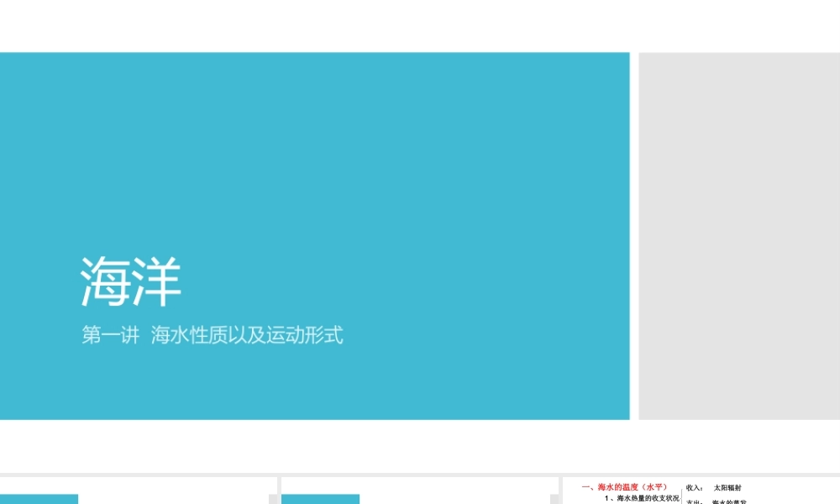840x504 pixels.
Task: Click the white gap between slide and gray panel
Action: click(634, 236)
